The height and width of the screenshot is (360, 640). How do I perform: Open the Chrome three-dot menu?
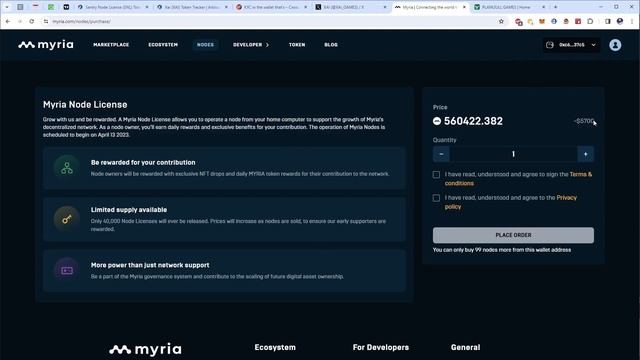(x=632, y=22)
